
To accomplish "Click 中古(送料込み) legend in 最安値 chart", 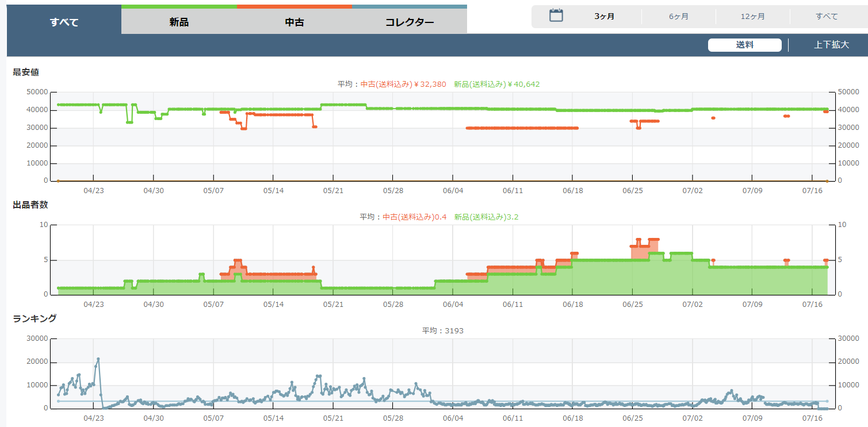I will tap(403, 84).
